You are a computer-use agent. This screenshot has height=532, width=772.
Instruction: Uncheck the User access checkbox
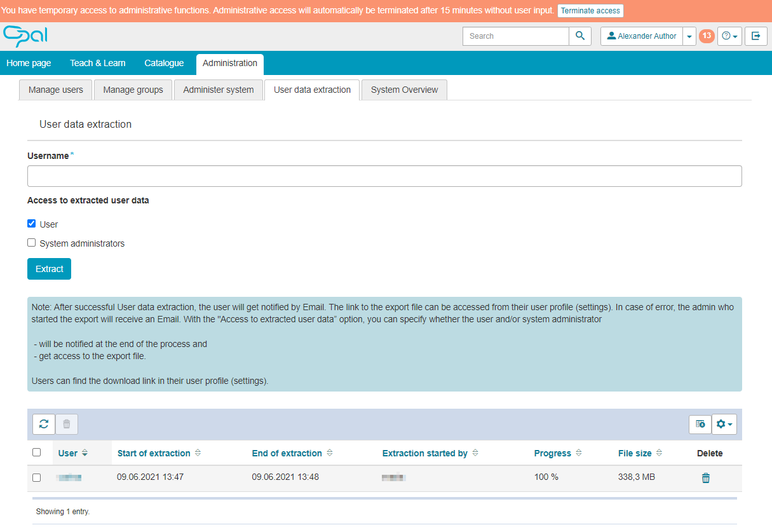[32, 224]
